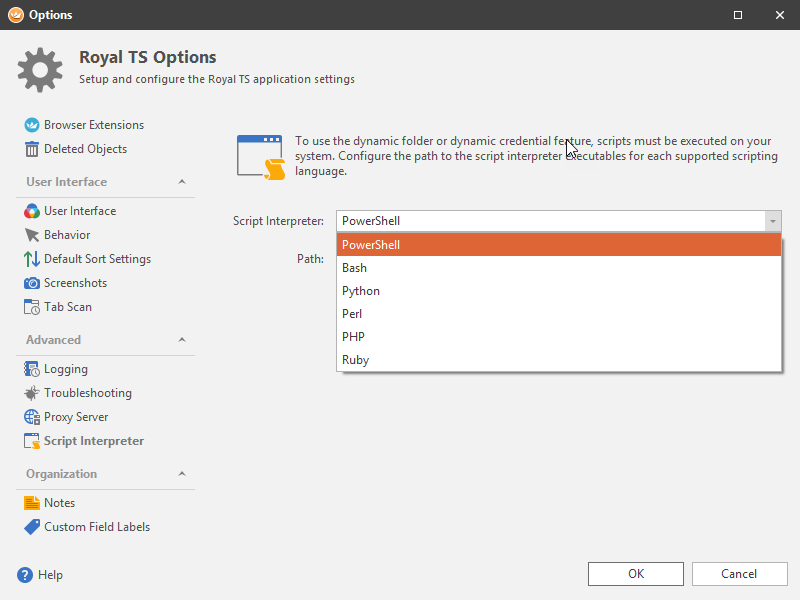Click the Proxy Server globe icon

[x=32, y=417]
